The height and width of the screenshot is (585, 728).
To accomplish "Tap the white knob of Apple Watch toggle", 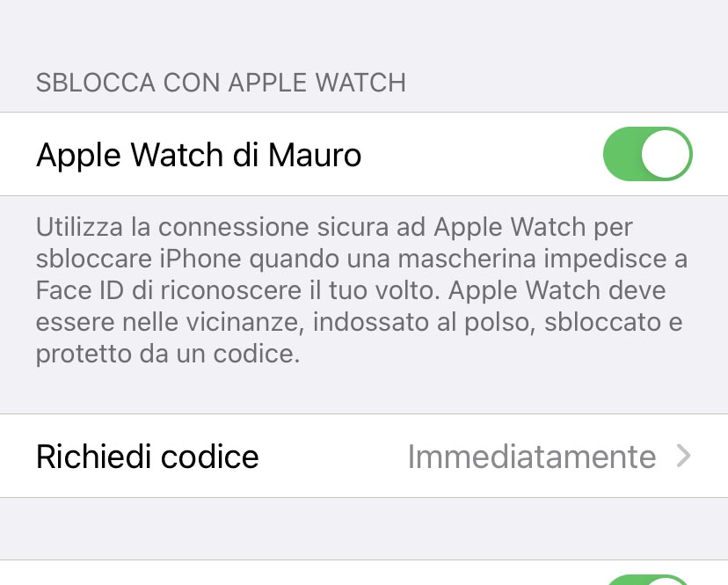I will 666,154.
